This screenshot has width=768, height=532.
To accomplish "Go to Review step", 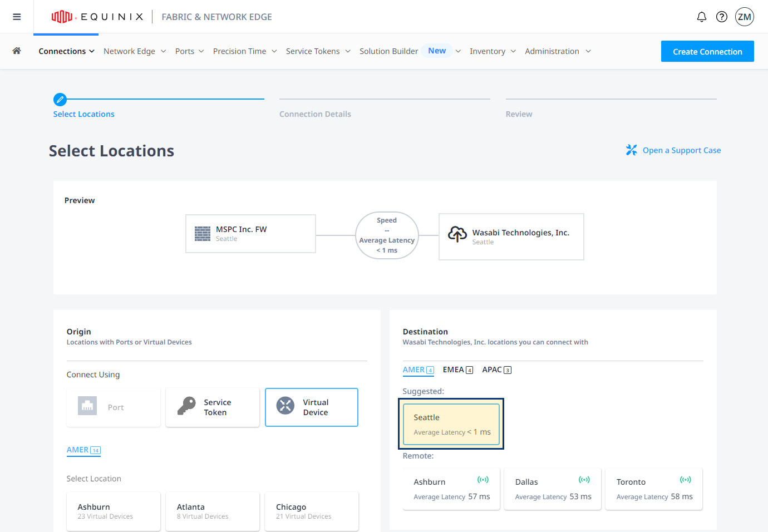I will (519, 114).
